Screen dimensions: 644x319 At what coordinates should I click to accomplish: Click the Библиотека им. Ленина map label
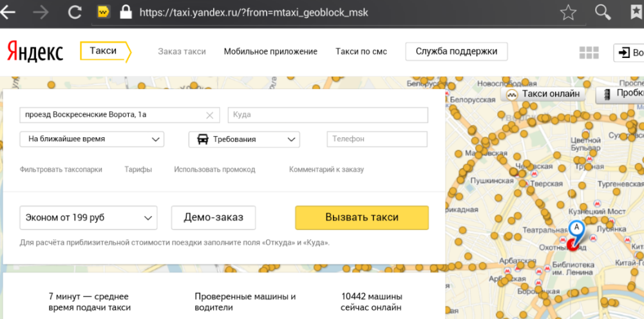coord(573,269)
